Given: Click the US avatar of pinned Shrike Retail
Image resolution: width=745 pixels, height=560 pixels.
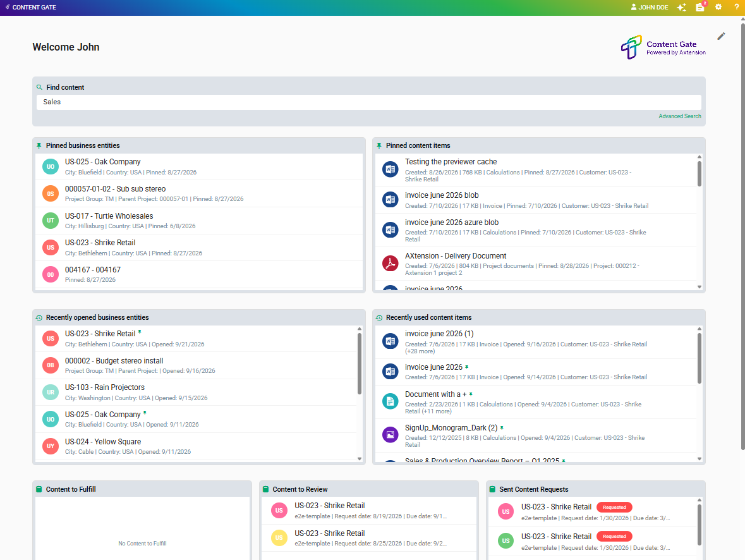Looking at the screenshot, I should 51,248.
